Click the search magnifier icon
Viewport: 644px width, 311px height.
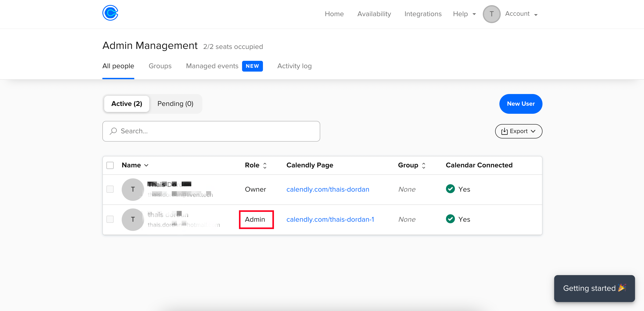(x=113, y=131)
